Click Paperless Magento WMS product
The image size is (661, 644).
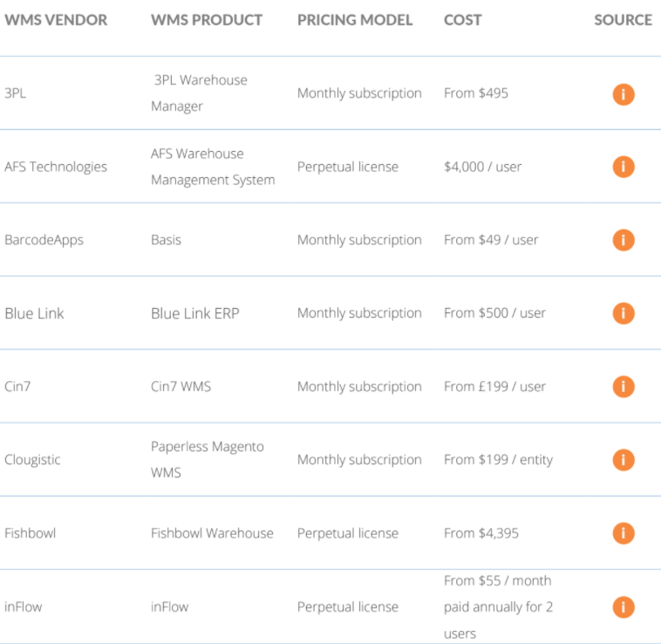click(208, 459)
